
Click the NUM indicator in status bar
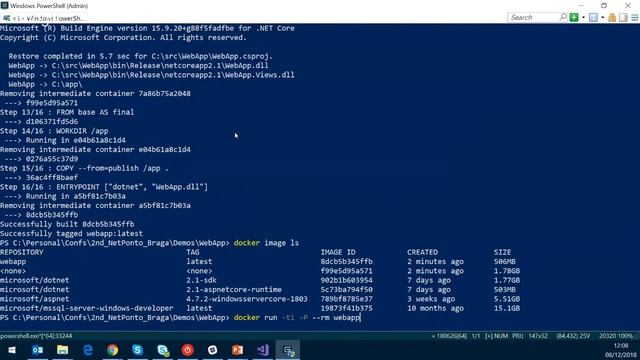[x=500, y=336]
